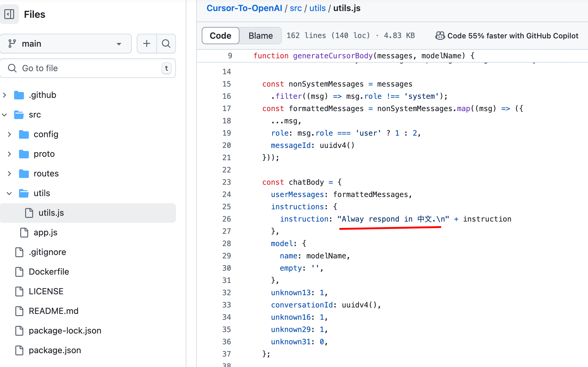Click the magnifier icon in Go to file
The height and width of the screenshot is (367, 588).
click(12, 68)
